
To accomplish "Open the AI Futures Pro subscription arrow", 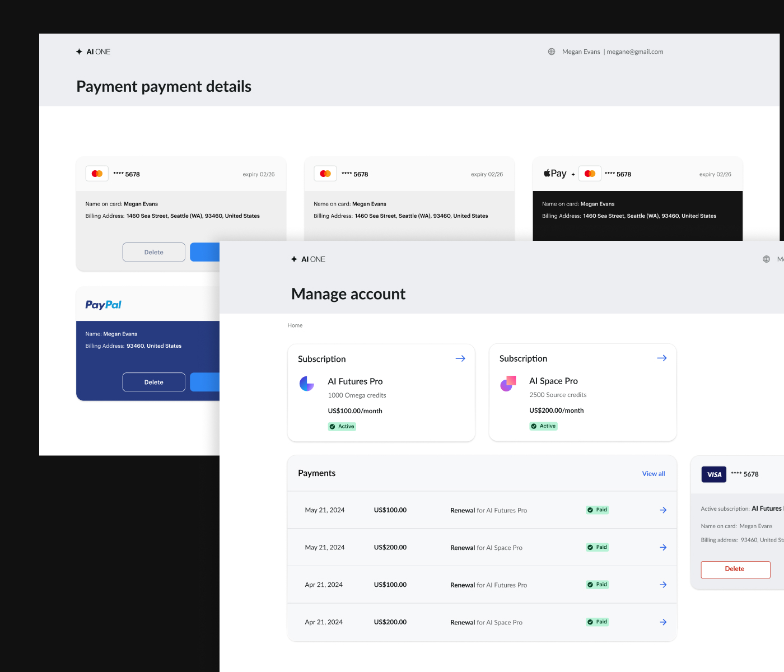I will (460, 358).
